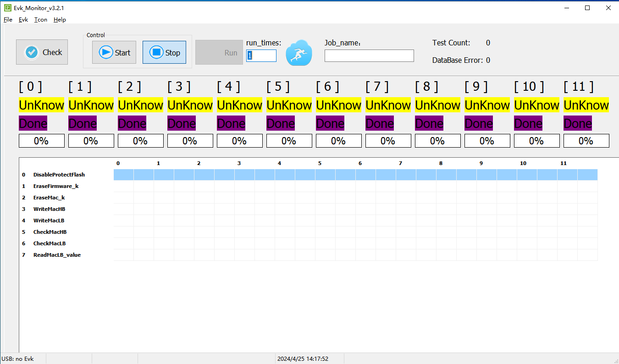Screen dimensions: 619x364
Task: Click the running man quick-run icon
Action: (298, 52)
